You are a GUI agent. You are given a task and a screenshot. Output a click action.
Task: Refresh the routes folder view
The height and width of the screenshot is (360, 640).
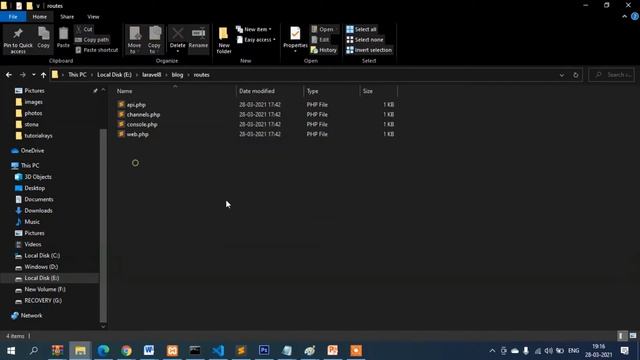(576, 75)
